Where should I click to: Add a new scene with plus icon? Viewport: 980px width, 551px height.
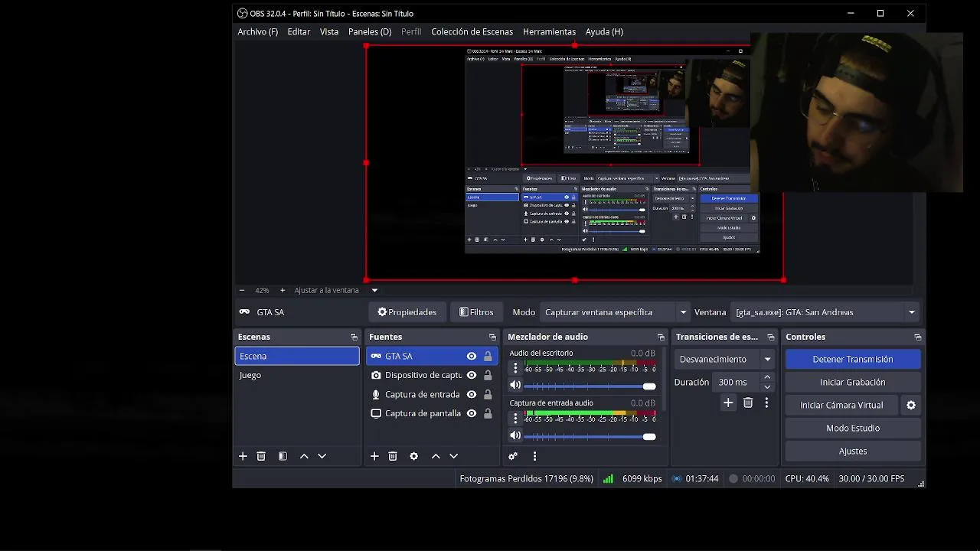coord(243,456)
